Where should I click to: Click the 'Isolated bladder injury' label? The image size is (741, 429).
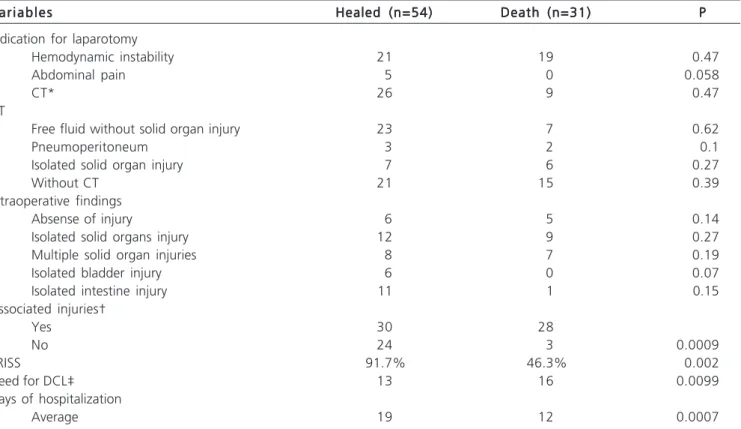96,273
